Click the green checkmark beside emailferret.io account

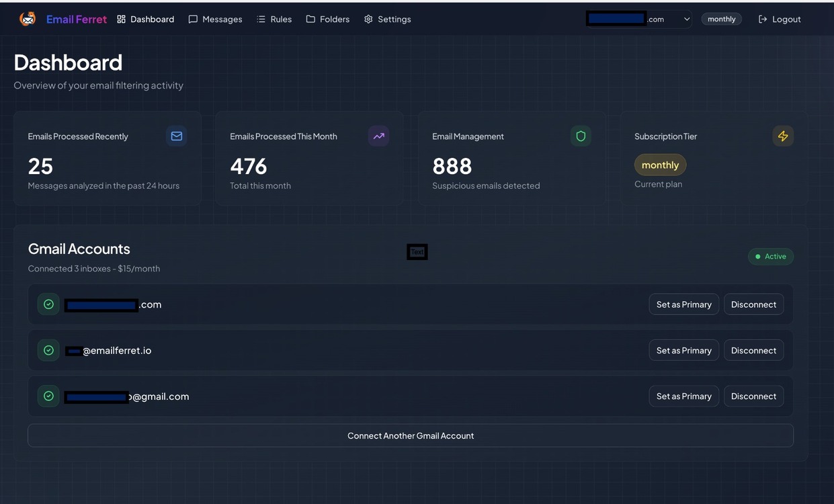[x=48, y=350]
